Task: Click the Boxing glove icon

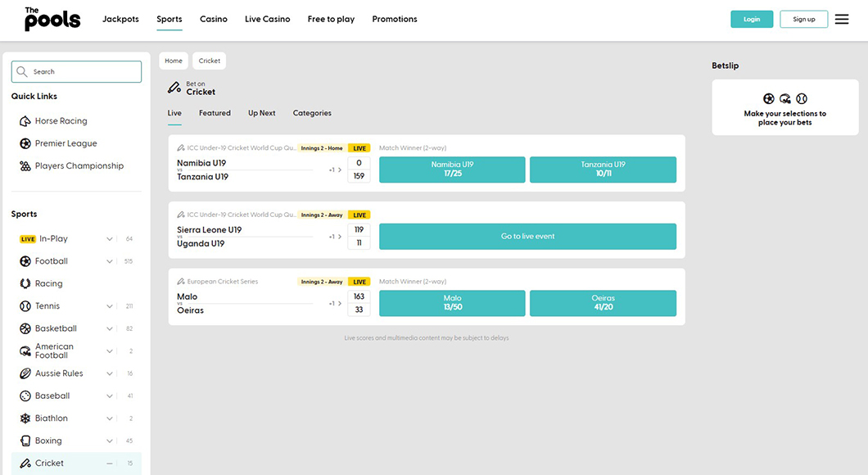Action: 25,441
